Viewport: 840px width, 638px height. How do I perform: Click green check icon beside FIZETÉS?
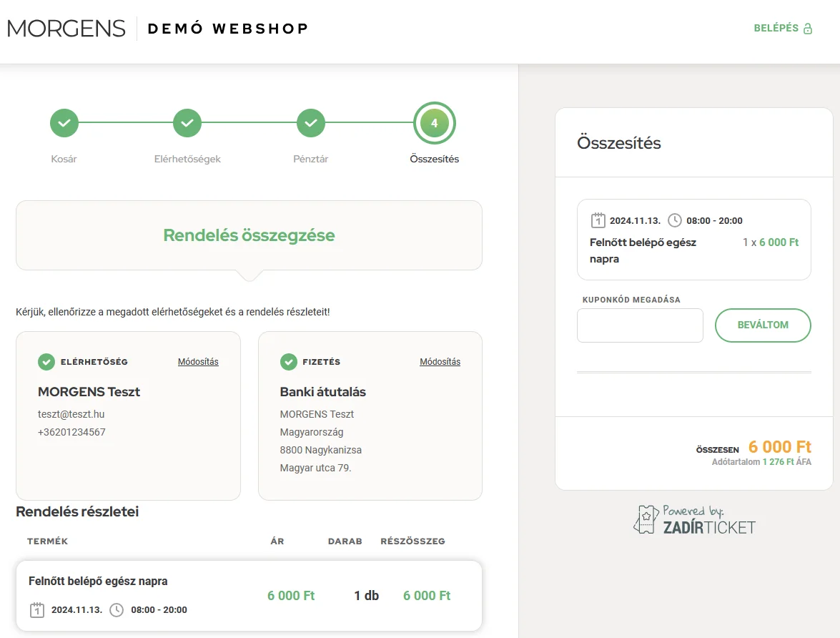pyautogui.click(x=289, y=362)
